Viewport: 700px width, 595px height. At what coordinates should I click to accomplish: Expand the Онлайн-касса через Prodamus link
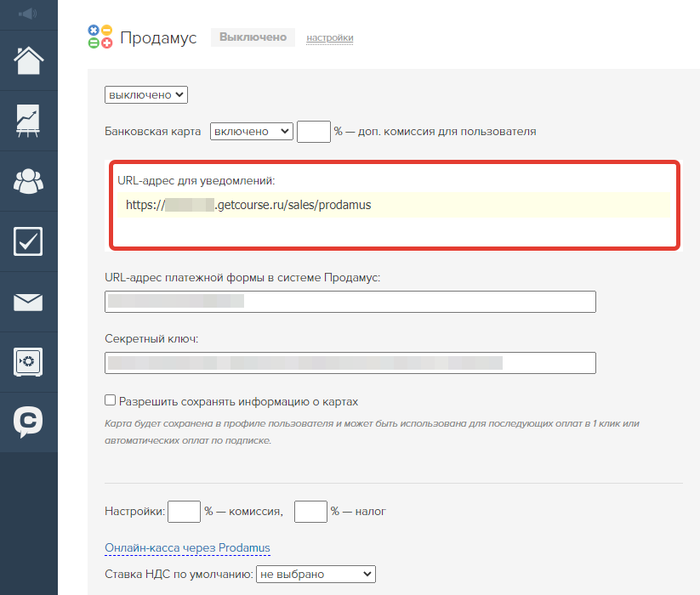187,547
